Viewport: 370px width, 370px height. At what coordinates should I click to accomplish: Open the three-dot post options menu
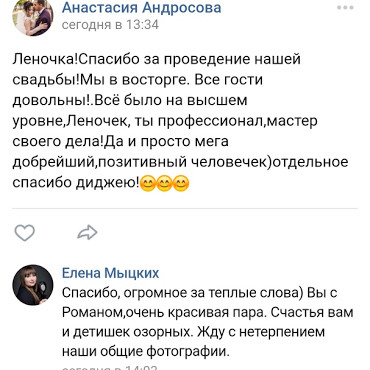pos(345,8)
